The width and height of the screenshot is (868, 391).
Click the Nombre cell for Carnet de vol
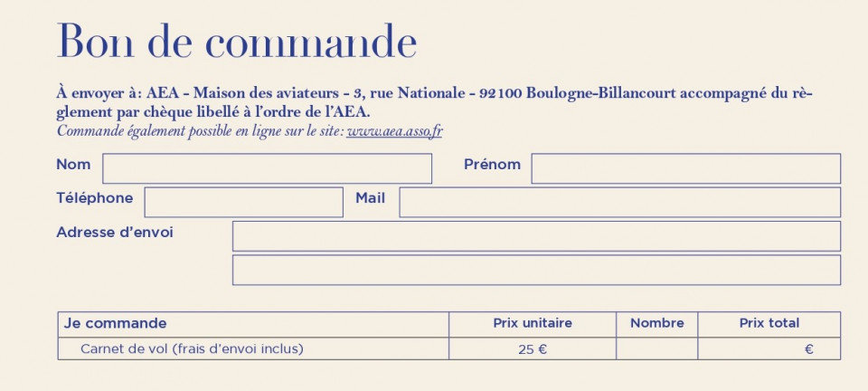tap(656, 348)
